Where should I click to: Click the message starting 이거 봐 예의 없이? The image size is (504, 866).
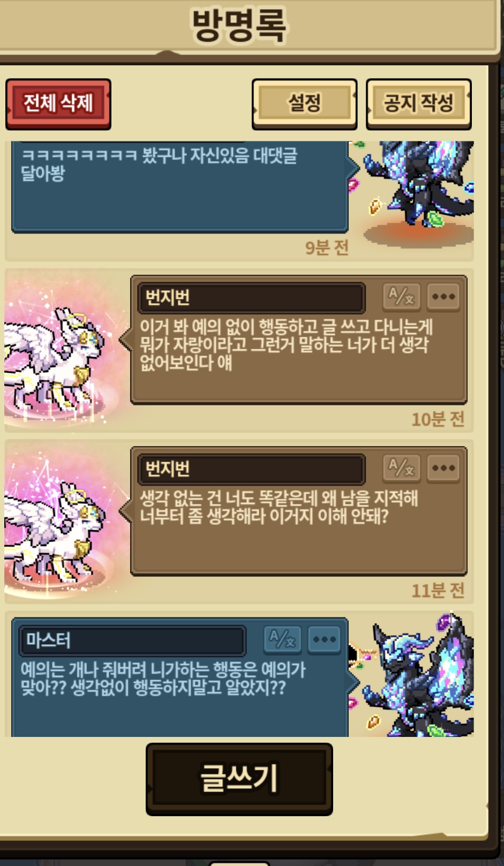287,344
